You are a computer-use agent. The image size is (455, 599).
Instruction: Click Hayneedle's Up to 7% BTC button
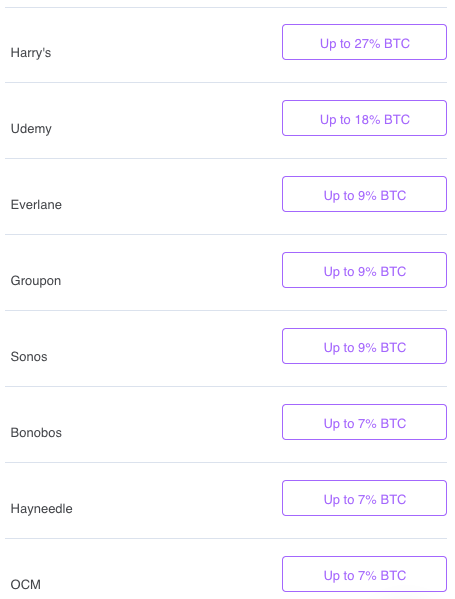pos(364,498)
